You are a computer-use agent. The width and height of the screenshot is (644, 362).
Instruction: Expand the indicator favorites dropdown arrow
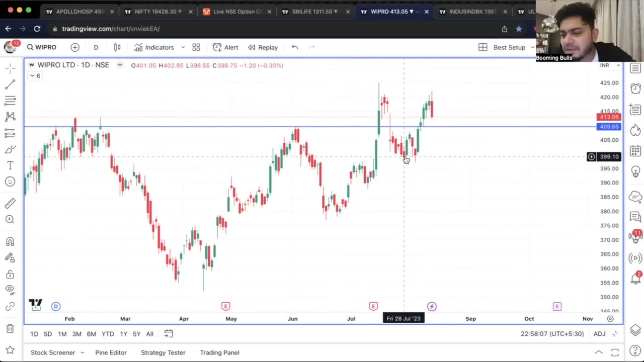coord(183,47)
